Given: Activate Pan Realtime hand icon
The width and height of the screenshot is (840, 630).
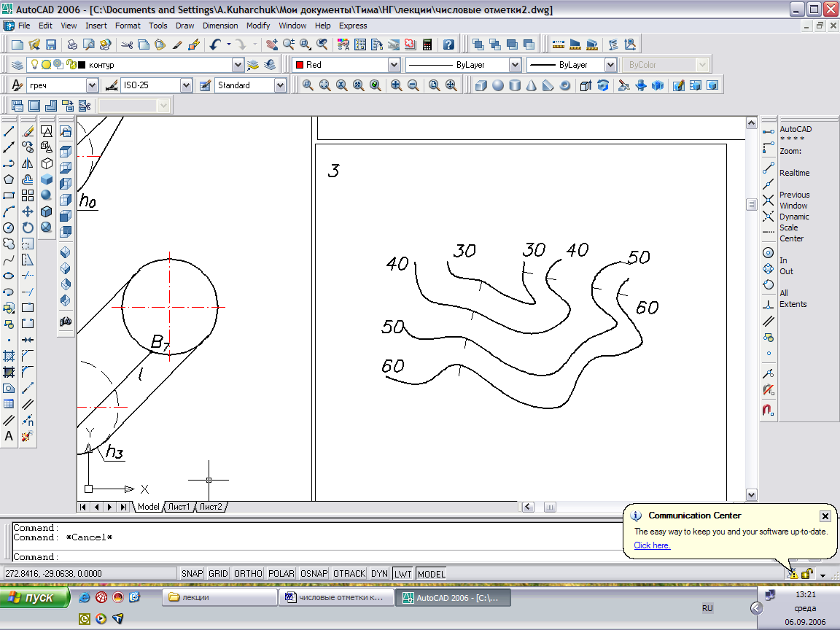Looking at the screenshot, I should [271, 44].
